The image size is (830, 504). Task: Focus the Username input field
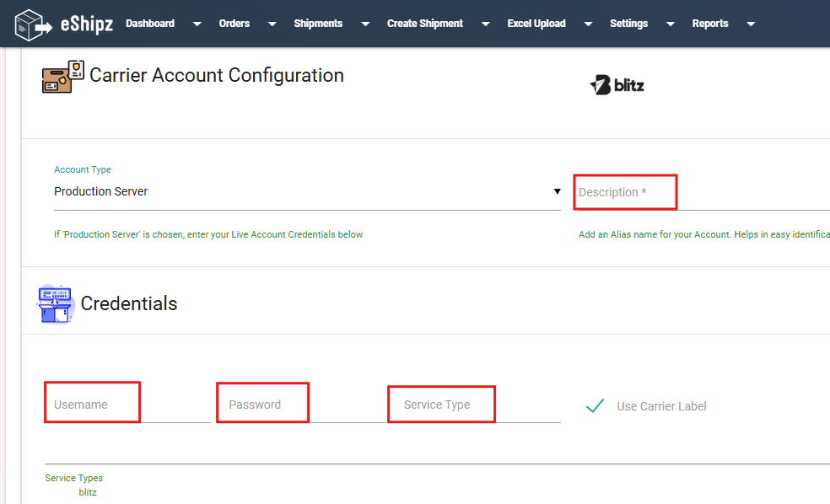point(127,405)
